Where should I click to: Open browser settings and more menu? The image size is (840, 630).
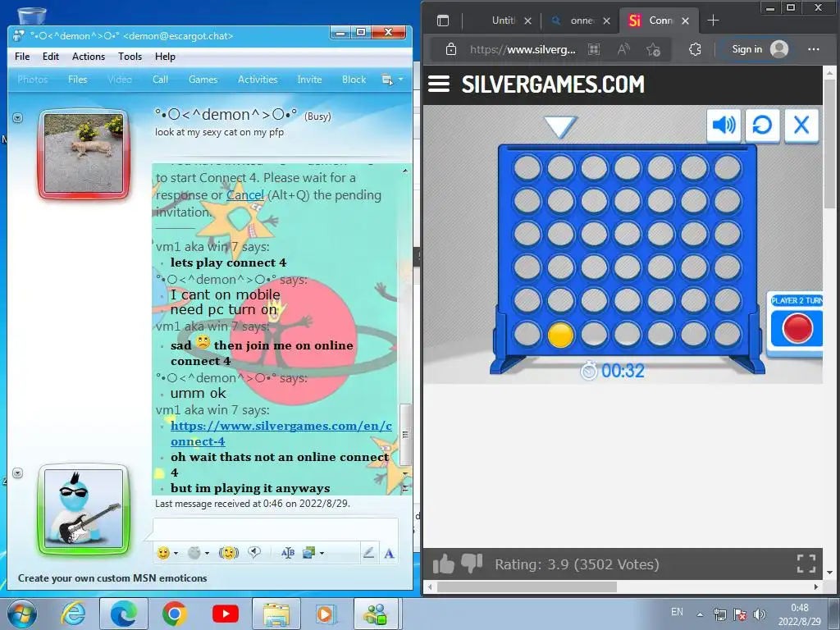(813, 49)
